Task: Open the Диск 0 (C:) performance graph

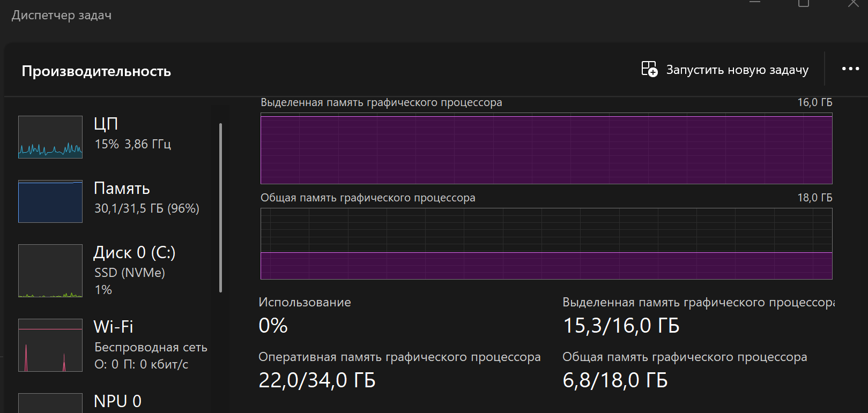Action: (50, 271)
